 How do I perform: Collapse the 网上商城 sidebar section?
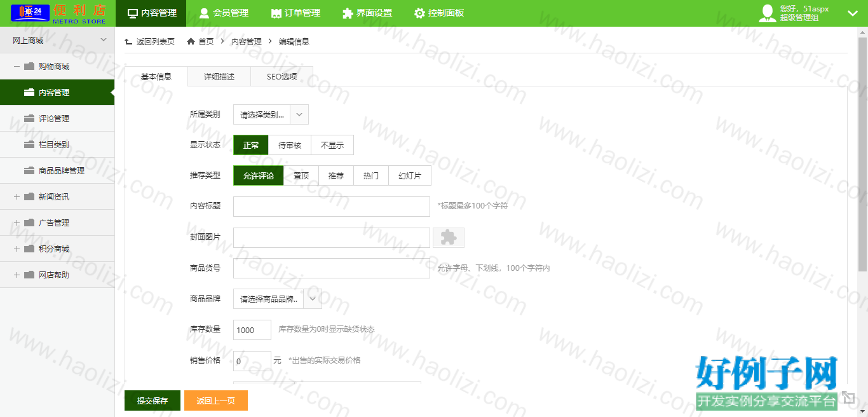click(104, 40)
